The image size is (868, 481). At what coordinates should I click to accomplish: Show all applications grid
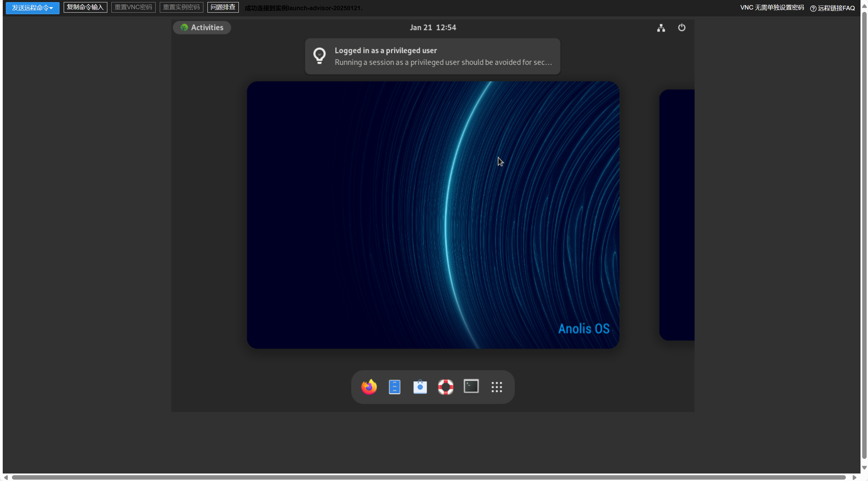click(497, 387)
